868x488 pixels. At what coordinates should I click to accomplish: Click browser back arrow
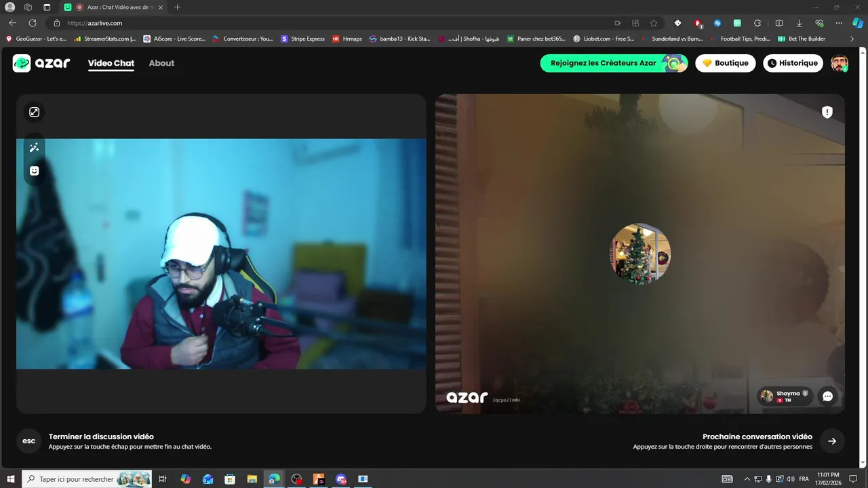coord(12,23)
